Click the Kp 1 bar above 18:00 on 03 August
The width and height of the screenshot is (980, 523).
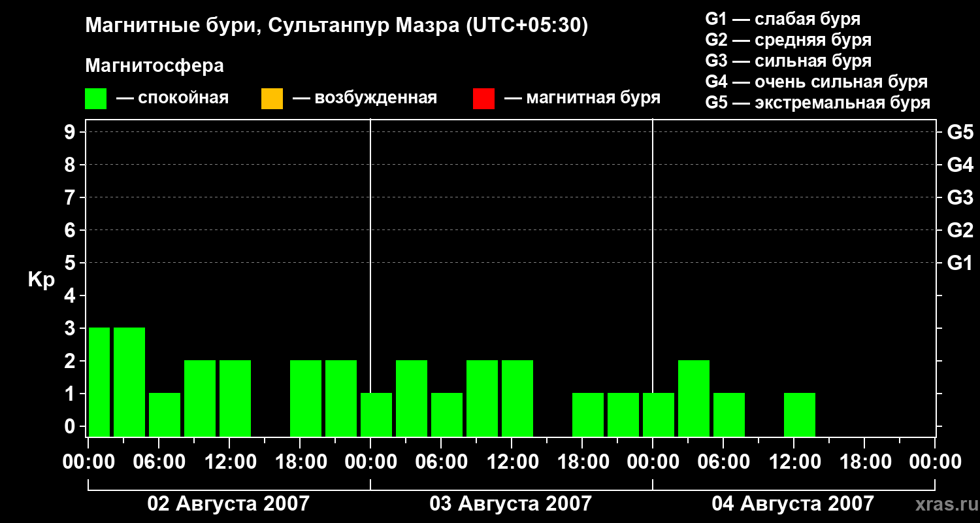pyautogui.click(x=588, y=414)
